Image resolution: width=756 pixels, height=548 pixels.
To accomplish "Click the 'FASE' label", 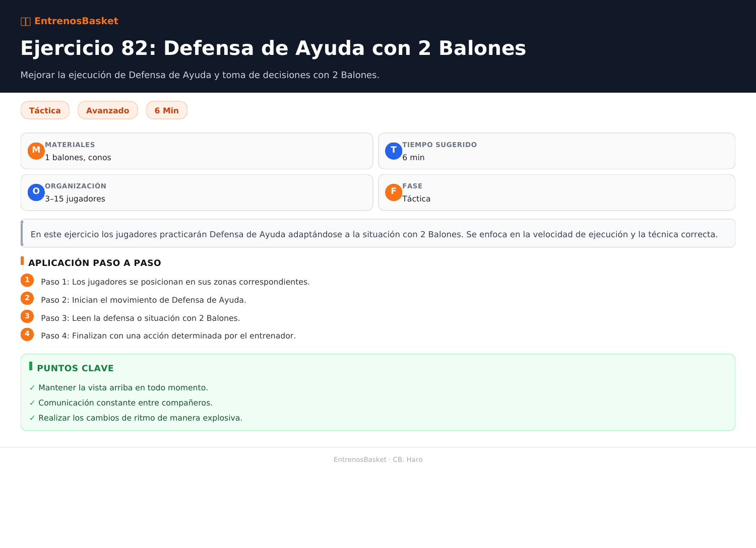I will click(412, 186).
